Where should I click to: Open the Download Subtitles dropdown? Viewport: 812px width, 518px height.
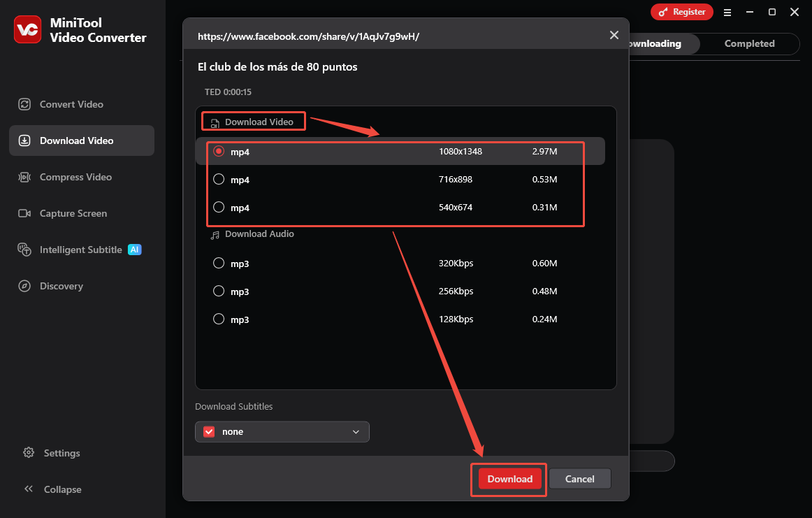pos(282,431)
